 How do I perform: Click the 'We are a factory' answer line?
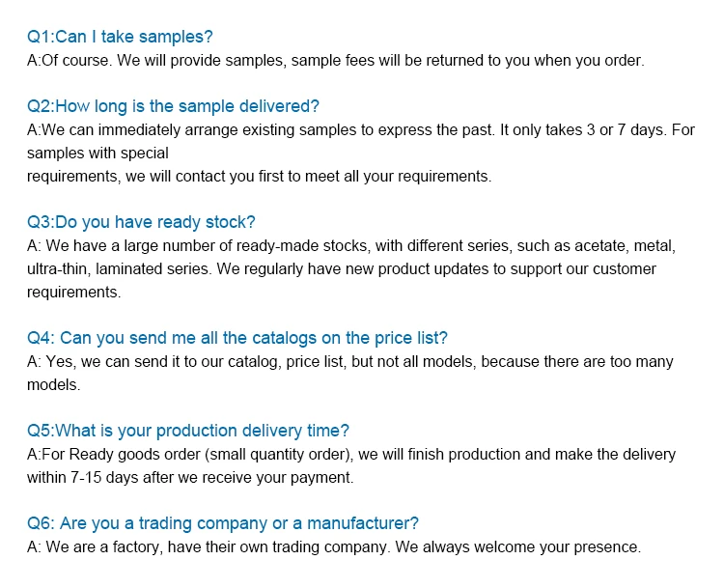click(x=334, y=546)
